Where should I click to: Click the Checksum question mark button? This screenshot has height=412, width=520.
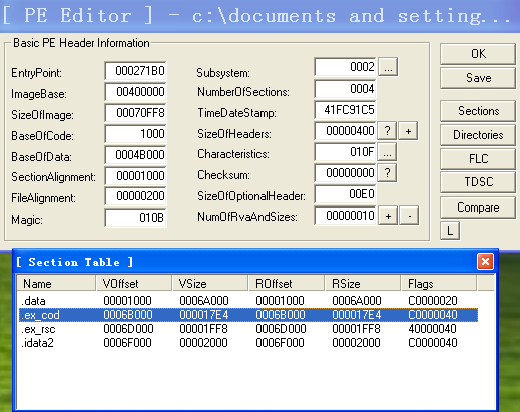click(387, 173)
